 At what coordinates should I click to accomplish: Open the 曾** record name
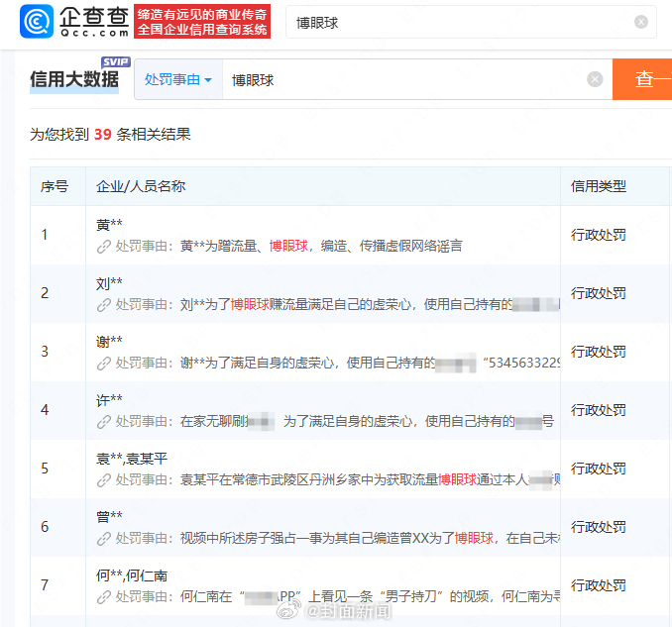[x=109, y=516]
